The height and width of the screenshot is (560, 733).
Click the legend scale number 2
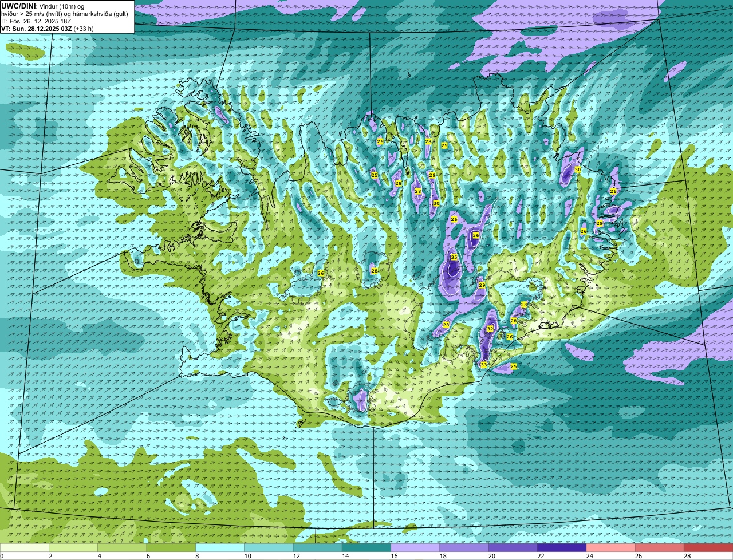coord(50,556)
